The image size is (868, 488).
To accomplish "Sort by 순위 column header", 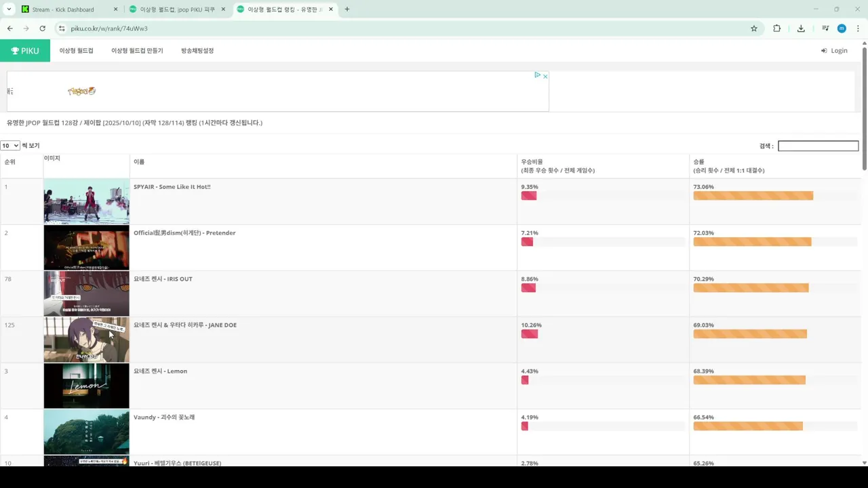I will click(22, 166).
